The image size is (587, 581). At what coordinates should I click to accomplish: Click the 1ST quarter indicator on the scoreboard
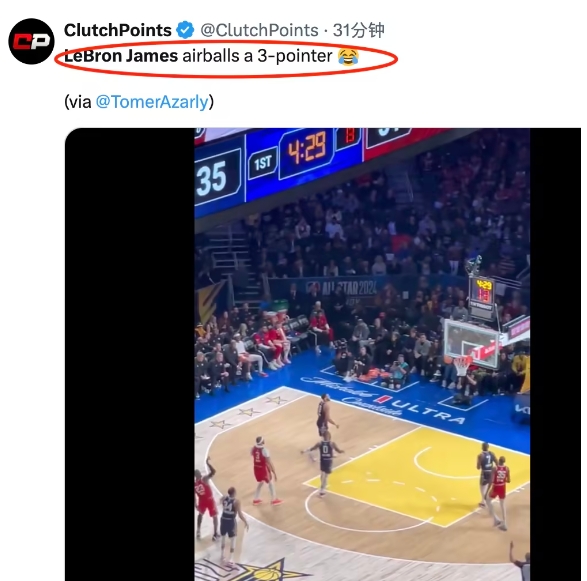[x=262, y=163]
